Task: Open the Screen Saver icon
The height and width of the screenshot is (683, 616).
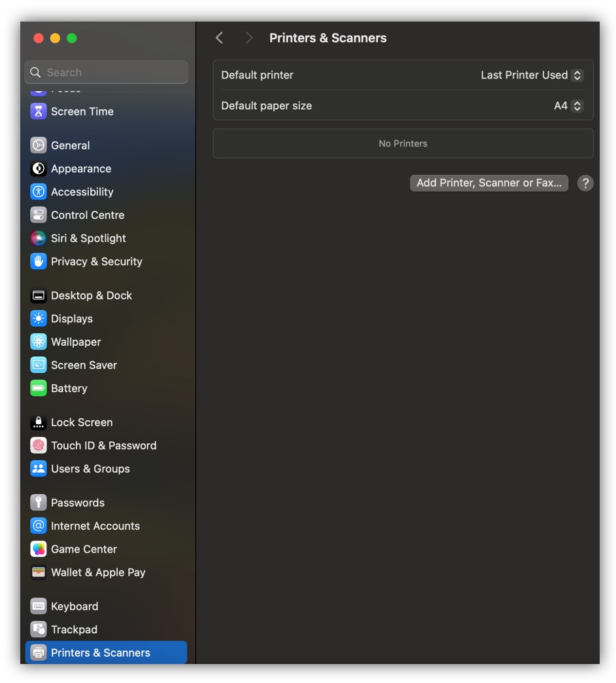Action: [x=39, y=365]
